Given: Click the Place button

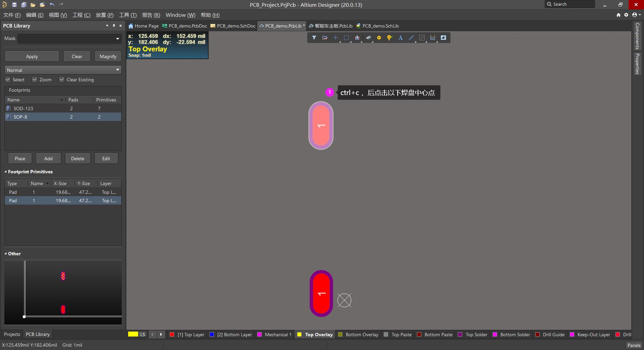Looking at the screenshot, I should point(20,159).
